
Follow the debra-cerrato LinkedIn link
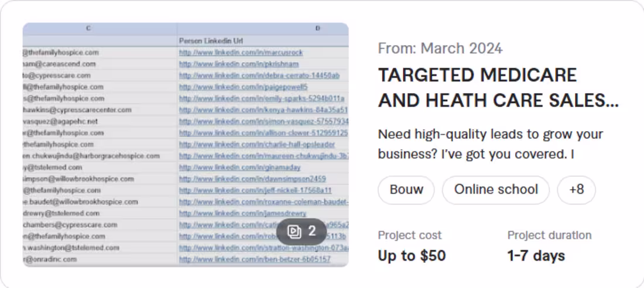(x=259, y=76)
